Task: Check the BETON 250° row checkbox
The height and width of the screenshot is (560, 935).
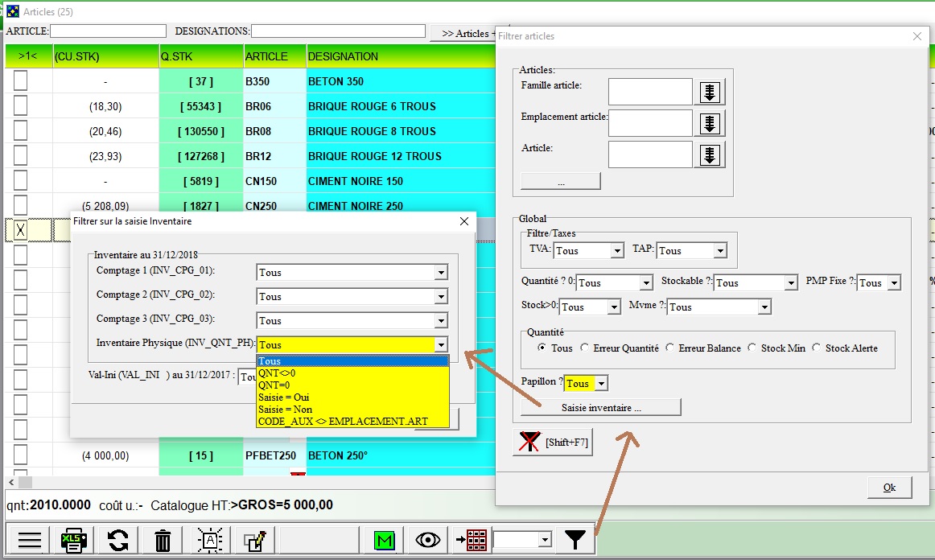Action: pyautogui.click(x=20, y=455)
